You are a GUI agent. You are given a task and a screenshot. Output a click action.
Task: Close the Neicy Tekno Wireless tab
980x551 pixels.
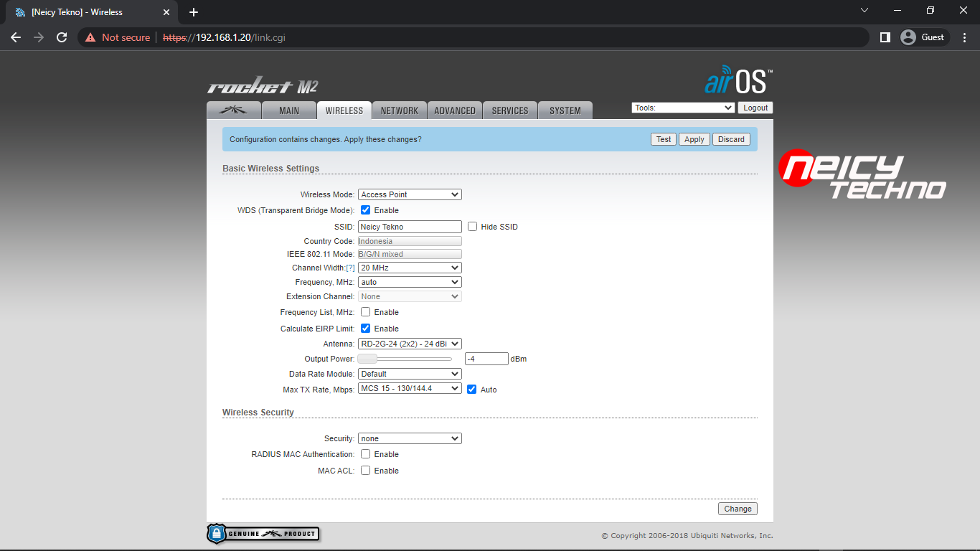(166, 12)
